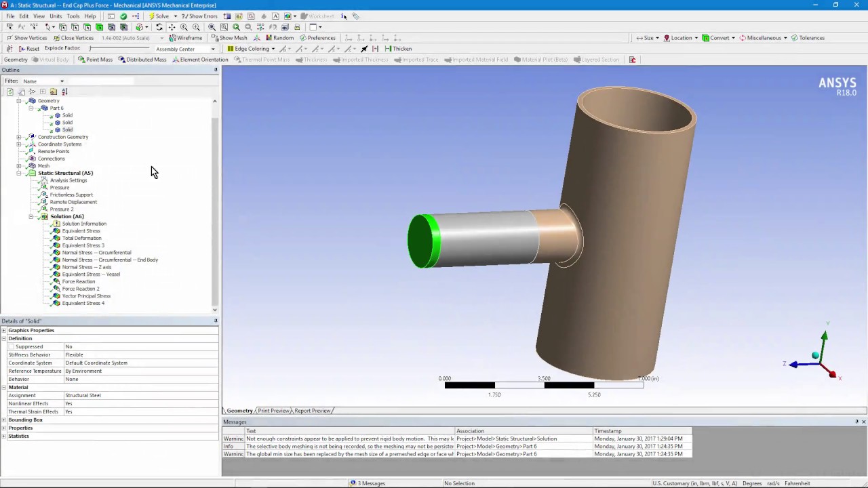Open the Tools menu
Screen dimensions: 868x488
click(x=73, y=16)
